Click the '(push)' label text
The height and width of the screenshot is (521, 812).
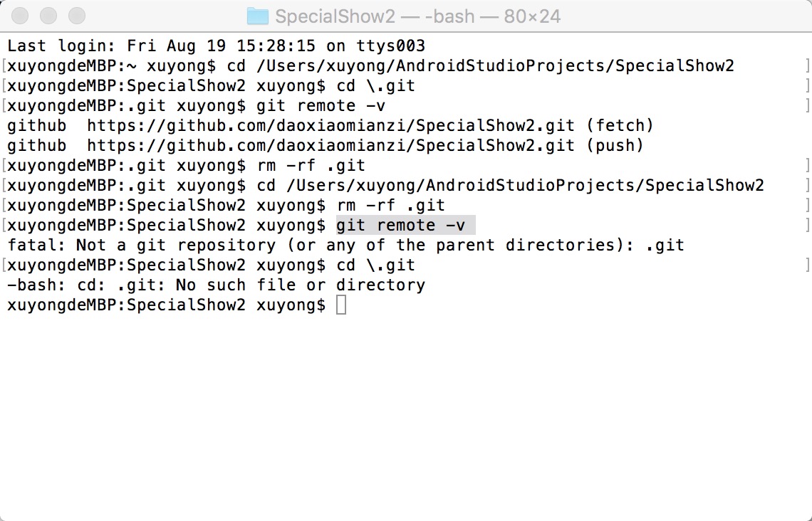tap(615, 145)
